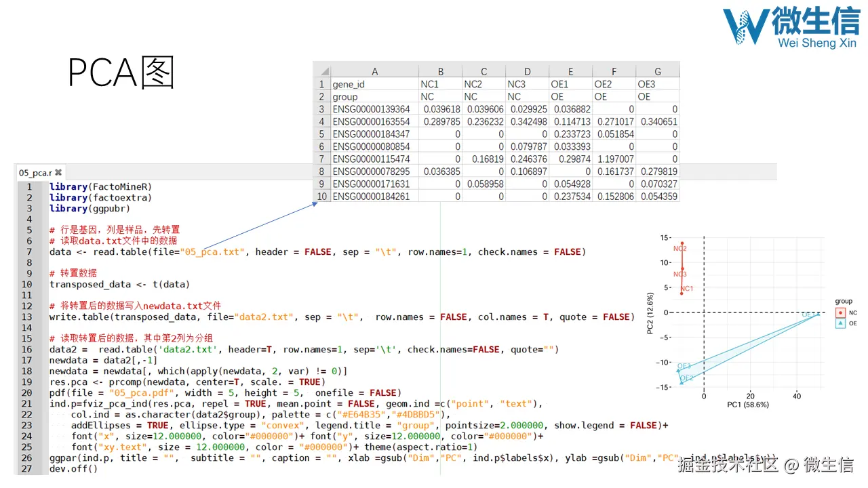Viewport: 868px width, 488px height.
Task: Select spreadsheet column F header
Action: pos(614,71)
